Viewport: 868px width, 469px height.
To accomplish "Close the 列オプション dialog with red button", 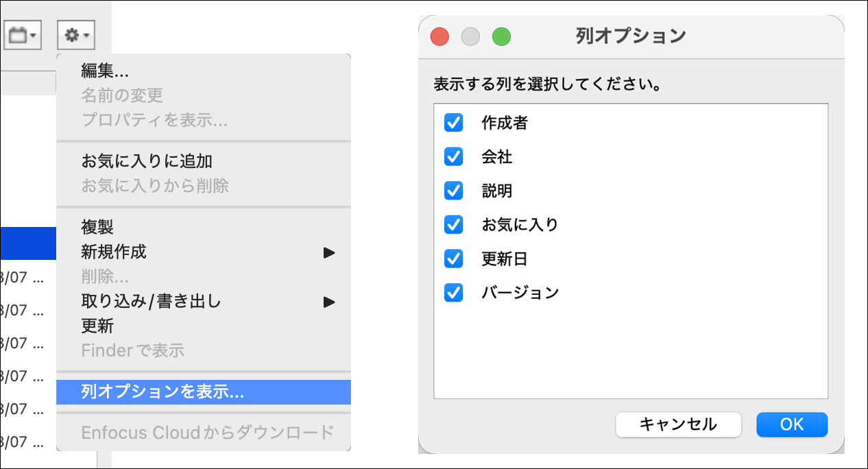I will (x=439, y=36).
